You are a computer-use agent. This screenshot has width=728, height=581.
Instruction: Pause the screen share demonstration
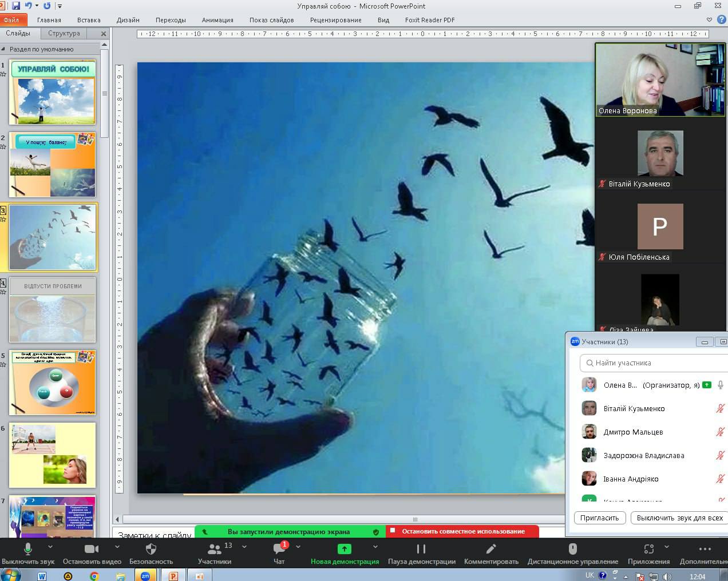click(x=421, y=549)
